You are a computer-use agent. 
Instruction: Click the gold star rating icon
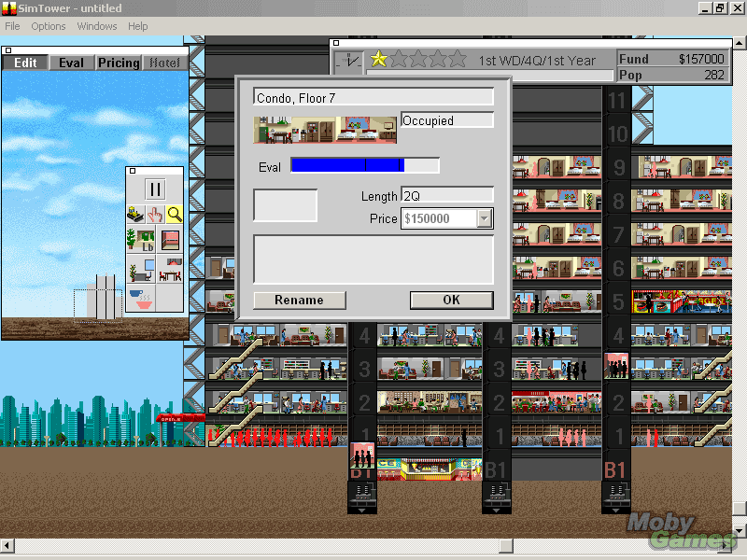pyautogui.click(x=379, y=59)
